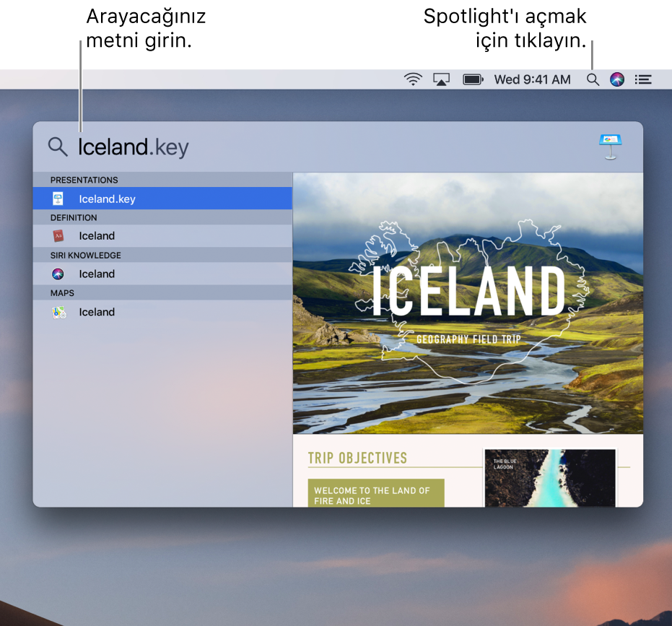The width and height of the screenshot is (672, 626).
Task: Click the Siri icon in the results list
Action: tap(58, 274)
